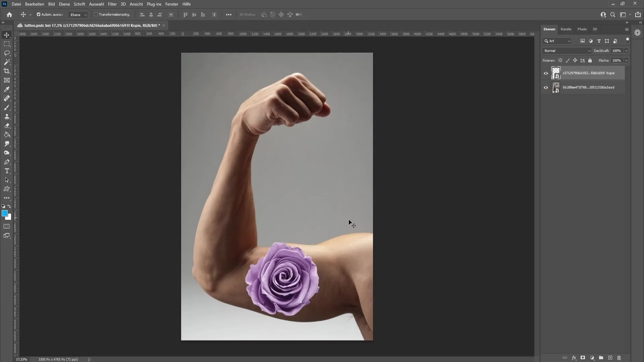Select the Path Selection tool

(7, 180)
